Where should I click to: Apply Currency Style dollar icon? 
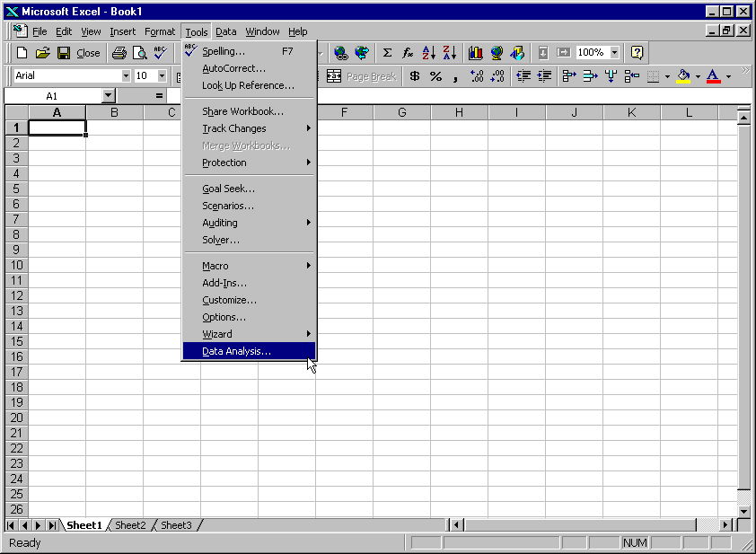(415, 76)
